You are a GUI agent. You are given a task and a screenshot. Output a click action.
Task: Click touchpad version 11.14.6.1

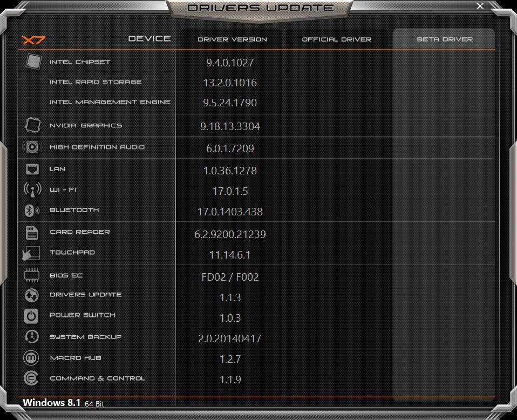(x=230, y=255)
